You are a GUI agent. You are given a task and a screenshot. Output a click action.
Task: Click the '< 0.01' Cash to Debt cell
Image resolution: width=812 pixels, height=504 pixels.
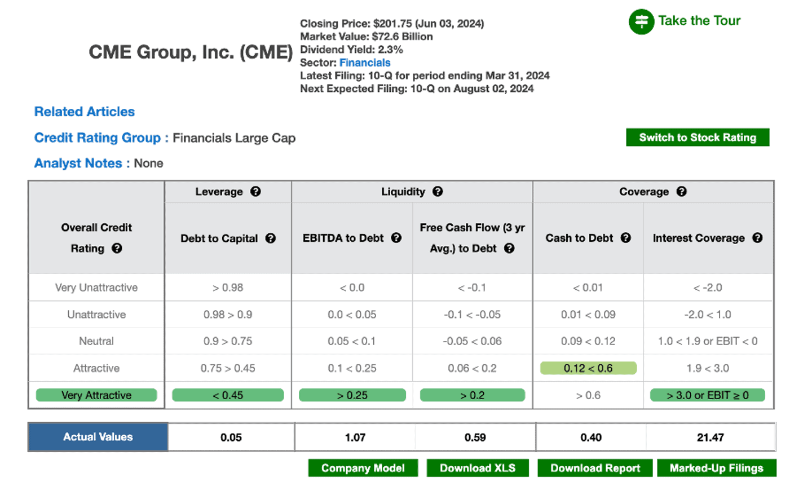(588, 288)
